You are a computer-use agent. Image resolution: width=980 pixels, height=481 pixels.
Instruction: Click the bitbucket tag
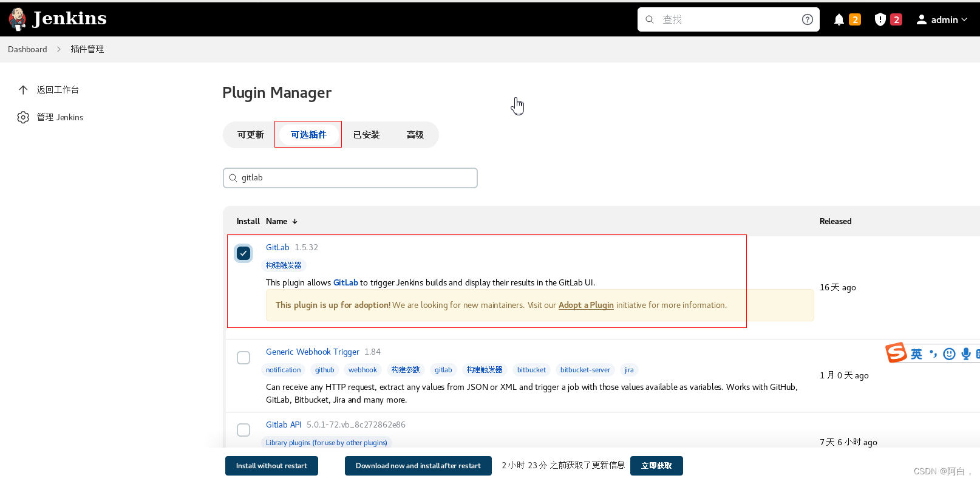click(x=531, y=370)
